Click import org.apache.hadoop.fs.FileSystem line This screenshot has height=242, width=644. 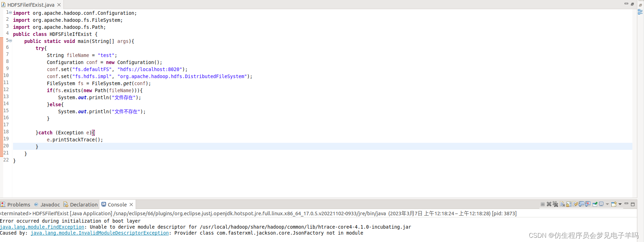click(68, 20)
